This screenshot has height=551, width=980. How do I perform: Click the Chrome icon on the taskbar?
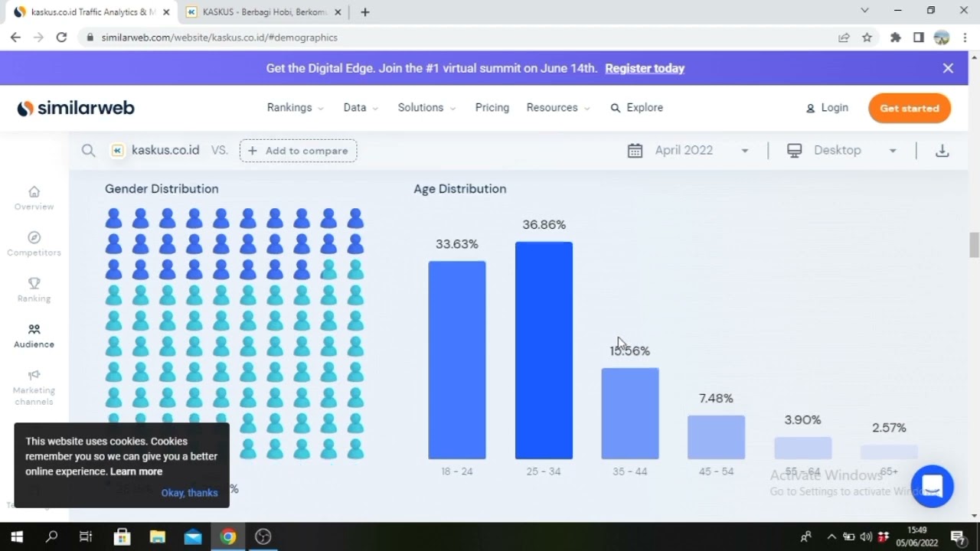pyautogui.click(x=227, y=536)
